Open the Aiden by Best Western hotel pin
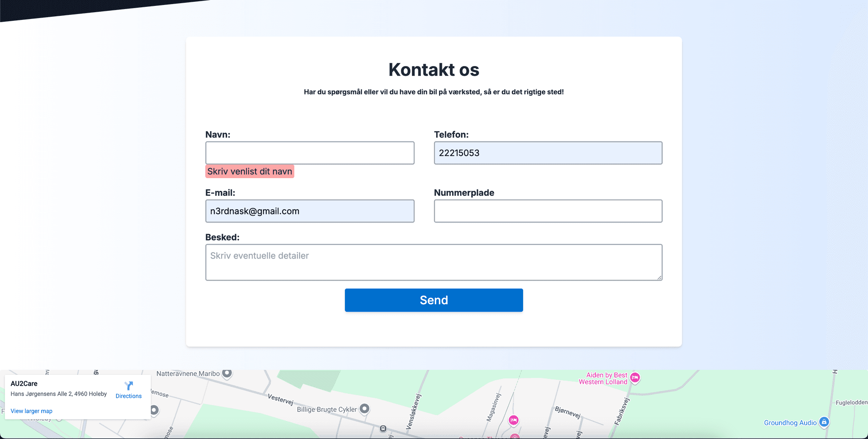 click(635, 378)
